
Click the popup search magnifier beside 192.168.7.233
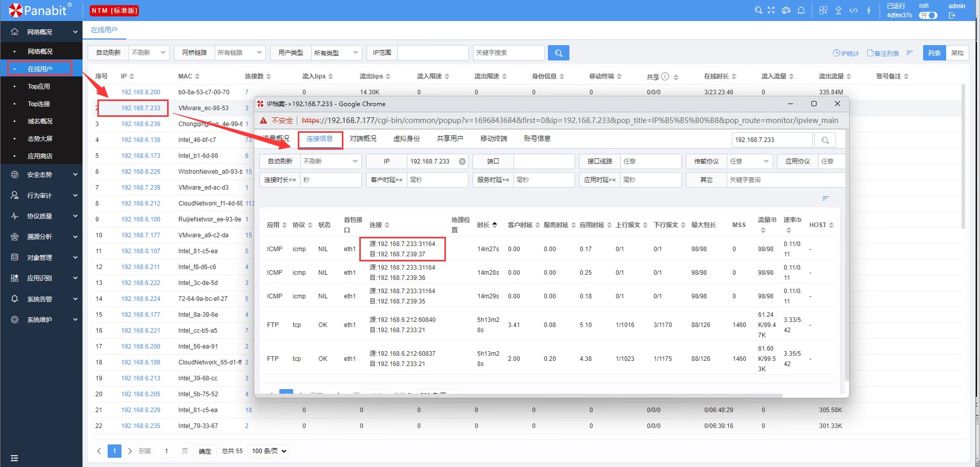point(825,140)
